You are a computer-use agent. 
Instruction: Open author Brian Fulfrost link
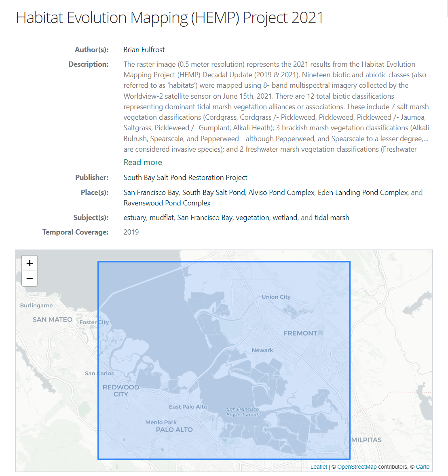point(144,50)
